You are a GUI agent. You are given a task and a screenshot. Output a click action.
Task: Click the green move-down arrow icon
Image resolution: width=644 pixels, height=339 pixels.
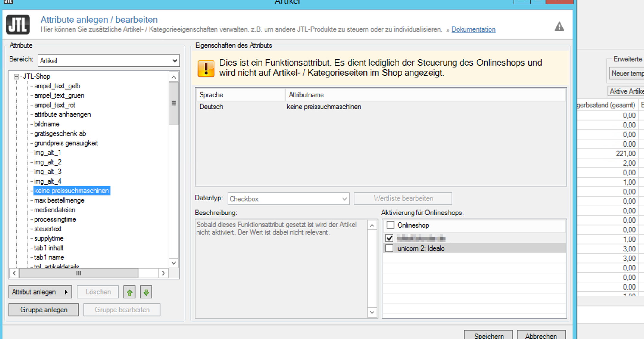(x=146, y=292)
